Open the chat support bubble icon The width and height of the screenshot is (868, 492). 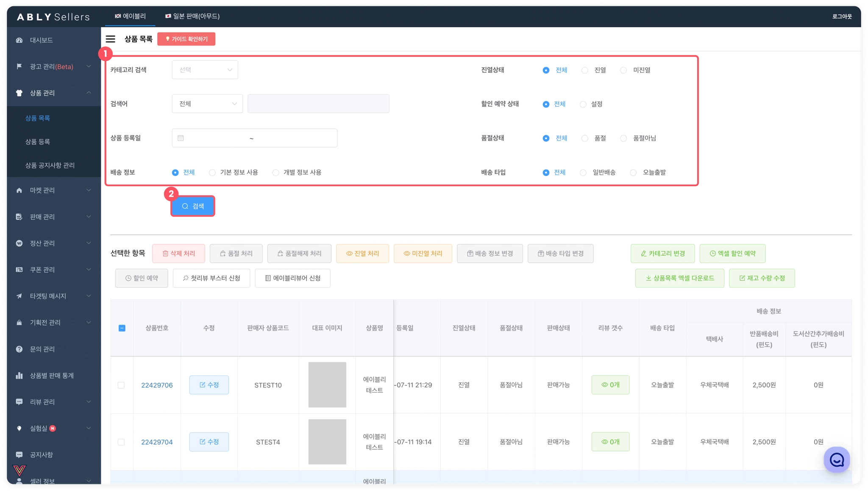pyautogui.click(x=837, y=460)
